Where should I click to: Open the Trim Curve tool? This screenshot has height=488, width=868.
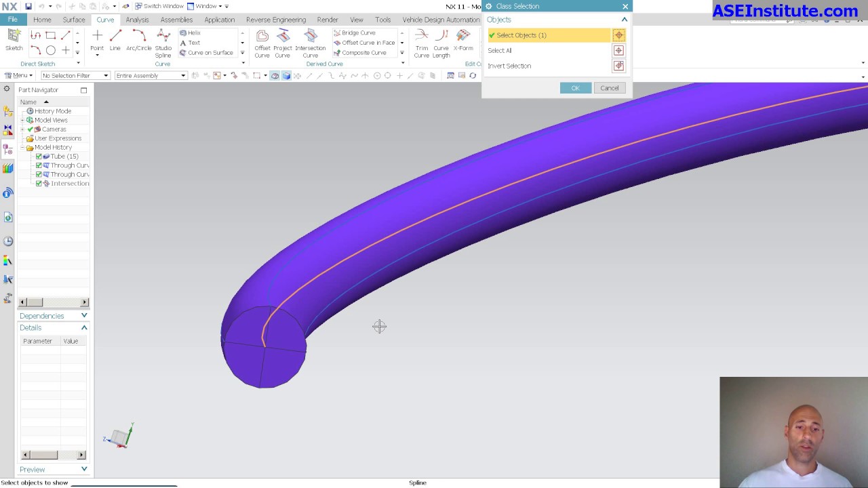[422, 43]
